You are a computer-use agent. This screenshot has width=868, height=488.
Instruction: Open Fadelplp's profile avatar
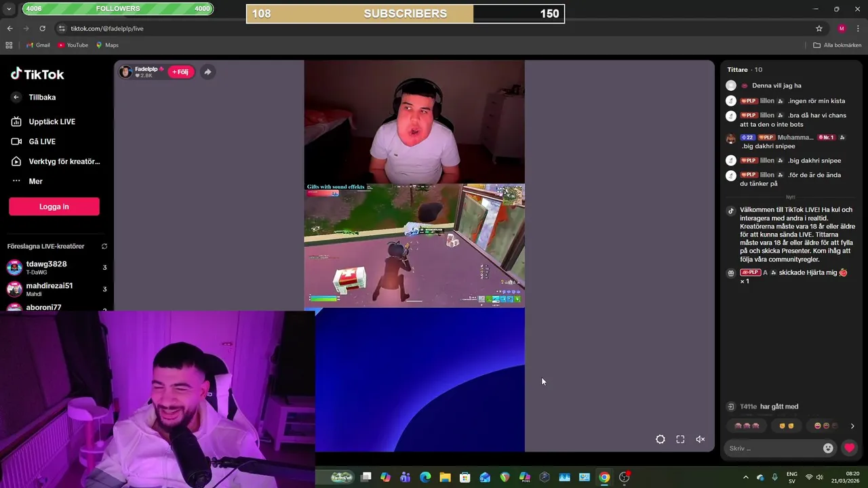(125, 72)
